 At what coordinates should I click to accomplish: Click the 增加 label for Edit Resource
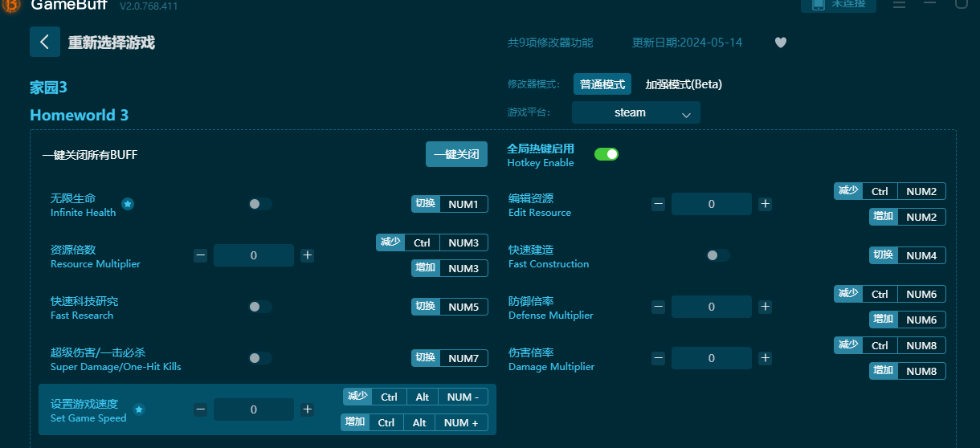pyautogui.click(x=883, y=217)
